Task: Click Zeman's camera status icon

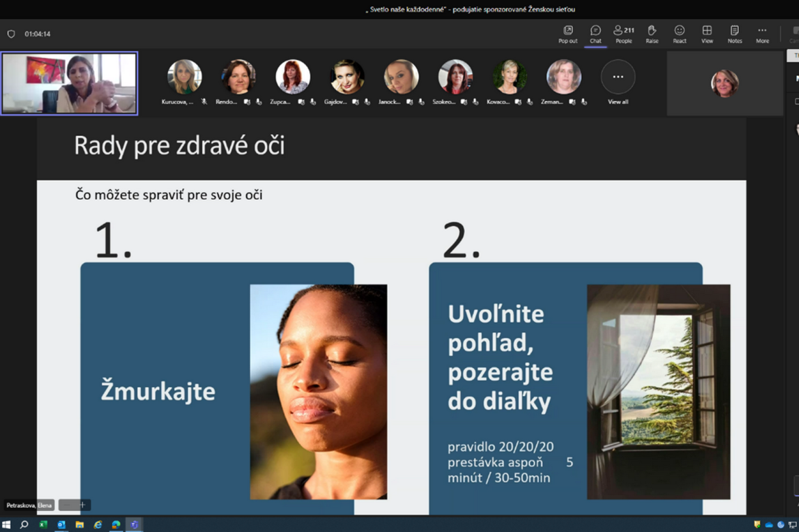Action: point(572,102)
